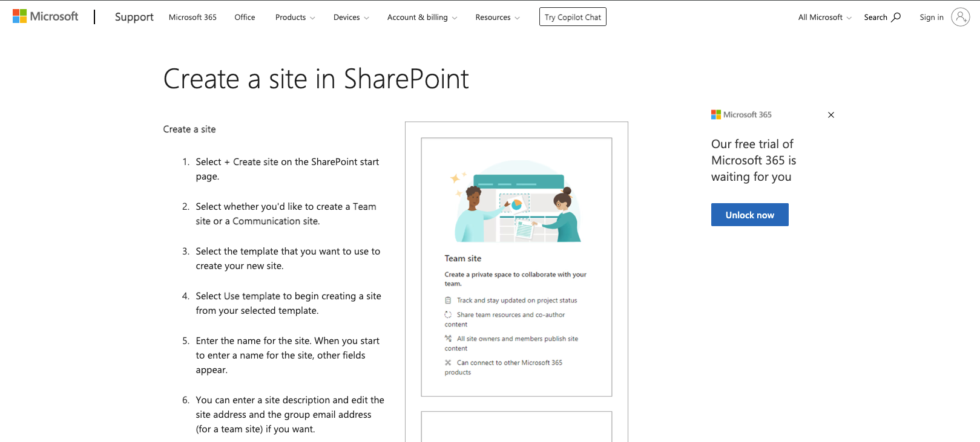Image resolution: width=980 pixels, height=442 pixels.
Task: Click 'Our free trial of Microsoft 365' promo text
Action: click(x=754, y=160)
